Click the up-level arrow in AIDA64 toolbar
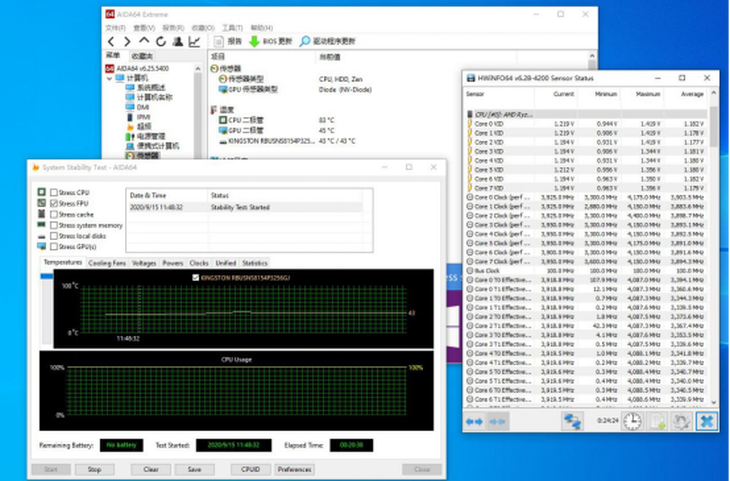 (144, 41)
